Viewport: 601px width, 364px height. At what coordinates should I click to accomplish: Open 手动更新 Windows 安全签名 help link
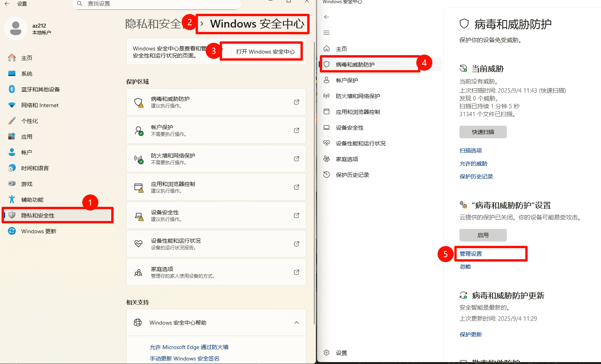click(x=185, y=358)
